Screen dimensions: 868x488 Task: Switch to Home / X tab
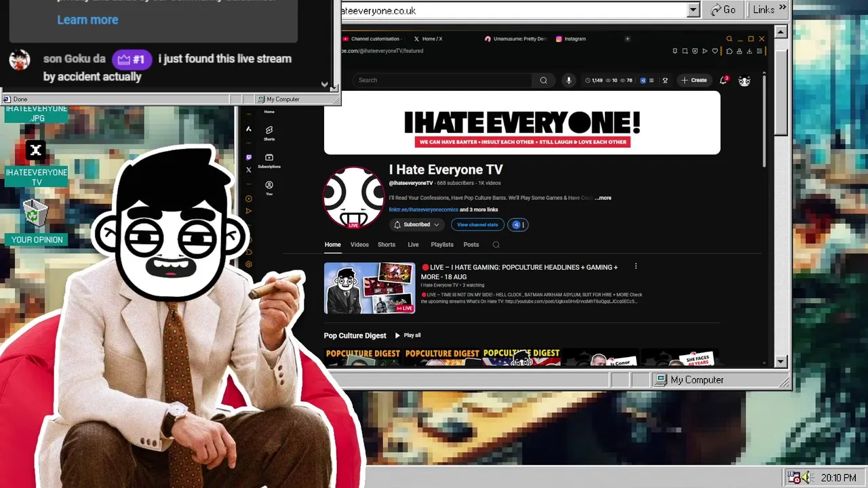pyautogui.click(x=428, y=39)
